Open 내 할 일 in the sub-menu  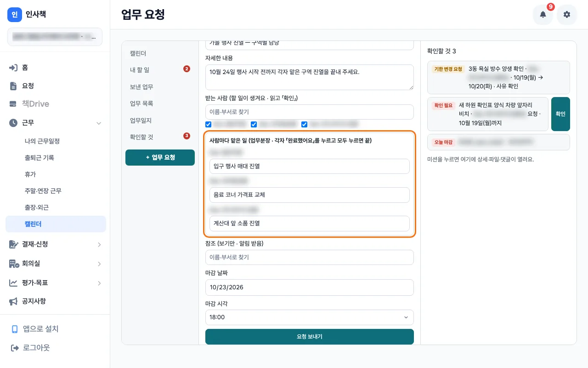pyautogui.click(x=160, y=70)
